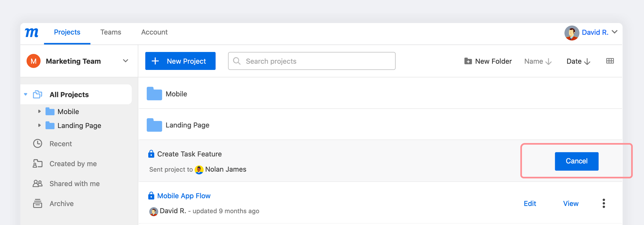Show projects Created by me
644x225 pixels.
point(73,164)
